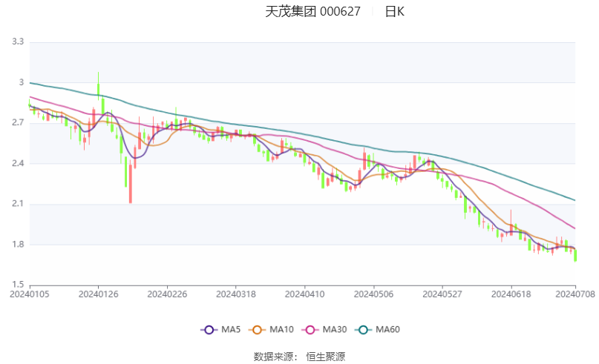Click the 20240527 date axis label
Viewport: 599px width, 364px height.
[x=442, y=294]
